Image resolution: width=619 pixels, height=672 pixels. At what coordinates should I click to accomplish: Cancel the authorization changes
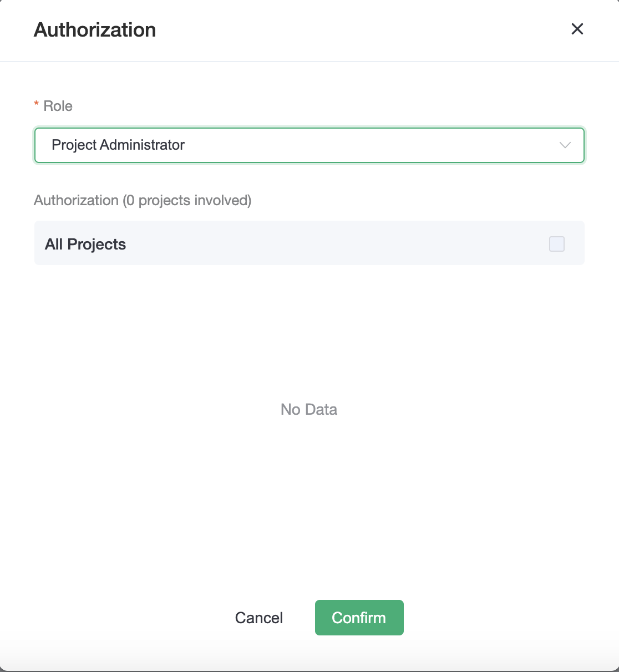coord(259,618)
